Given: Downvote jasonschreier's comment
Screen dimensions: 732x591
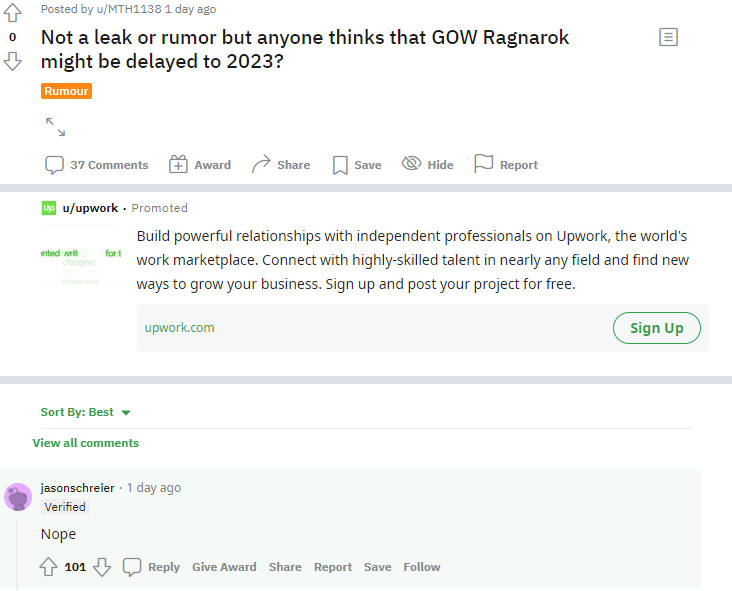Looking at the screenshot, I should click(x=101, y=567).
